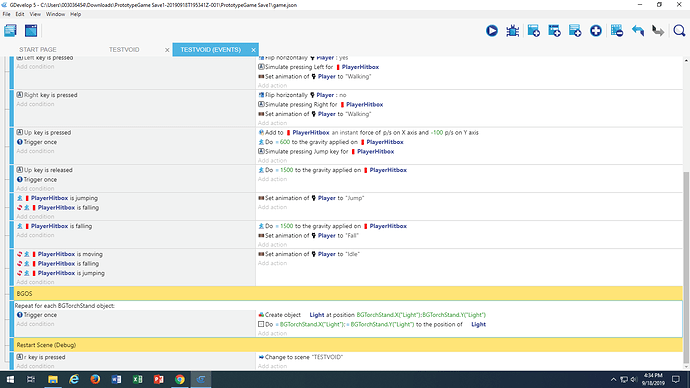Search in events magnifier icon
690x388 pixels.
(679, 30)
